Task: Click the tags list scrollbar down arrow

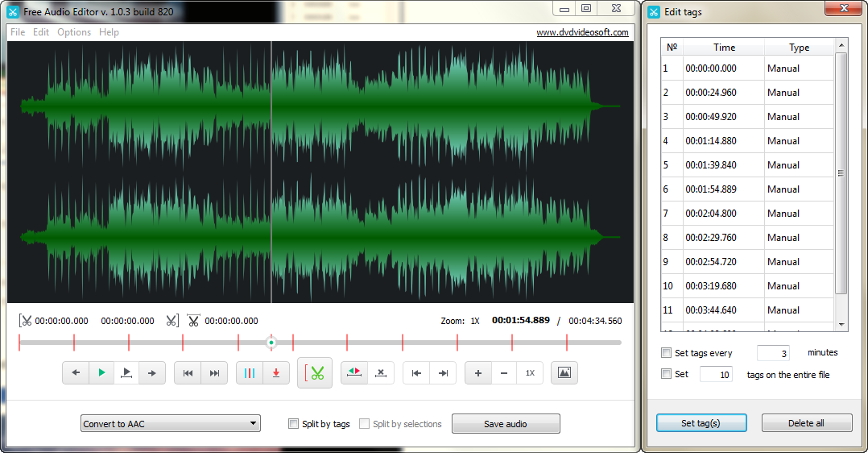Action: coord(841,324)
